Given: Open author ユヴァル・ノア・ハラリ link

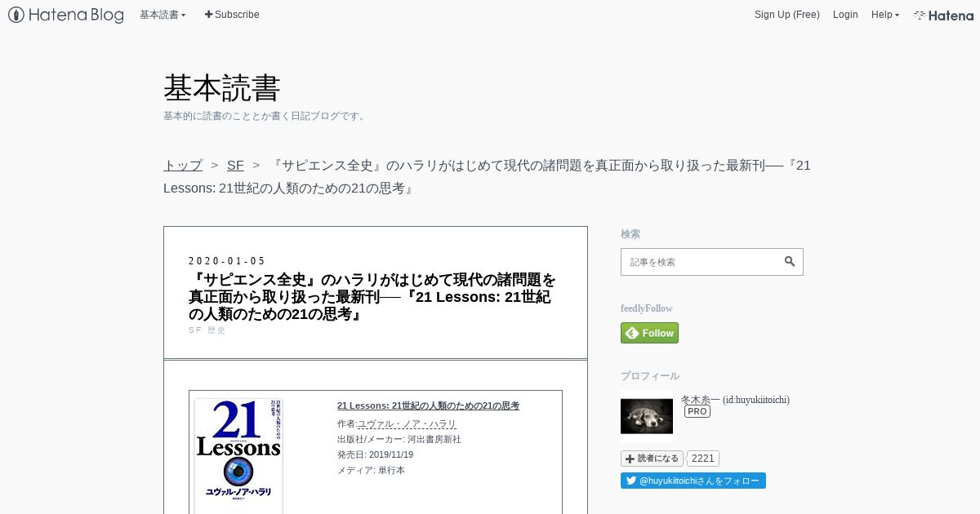Looking at the screenshot, I should pos(407,424).
